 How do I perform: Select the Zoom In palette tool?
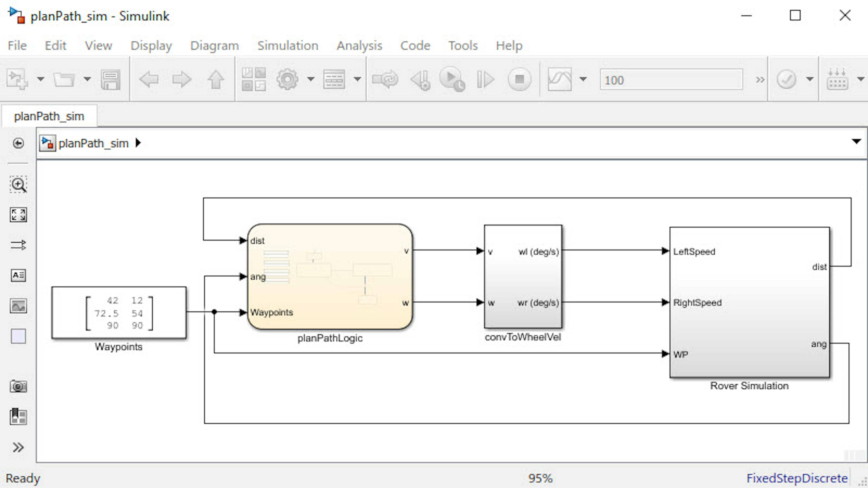tap(18, 185)
